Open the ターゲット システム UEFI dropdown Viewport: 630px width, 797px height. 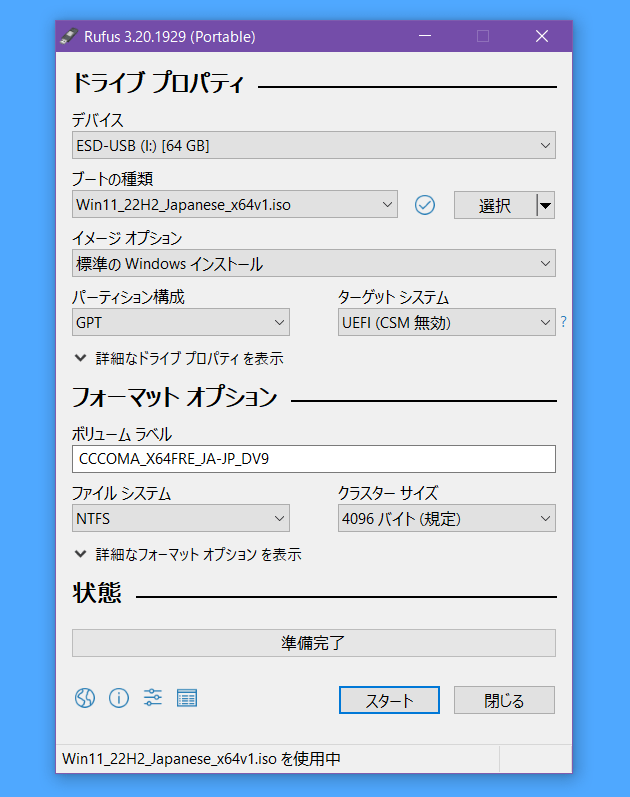pos(446,322)
